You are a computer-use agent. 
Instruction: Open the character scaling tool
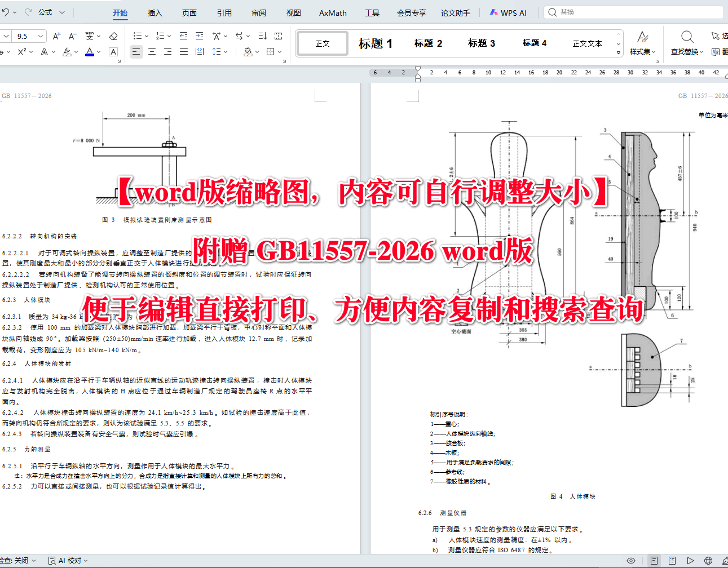tap(217, 36)
